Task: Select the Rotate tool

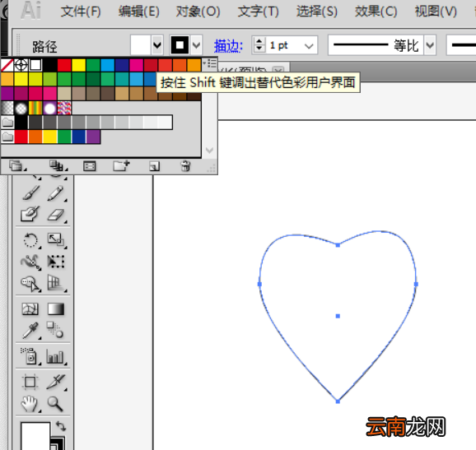Action: pos(30,240)
